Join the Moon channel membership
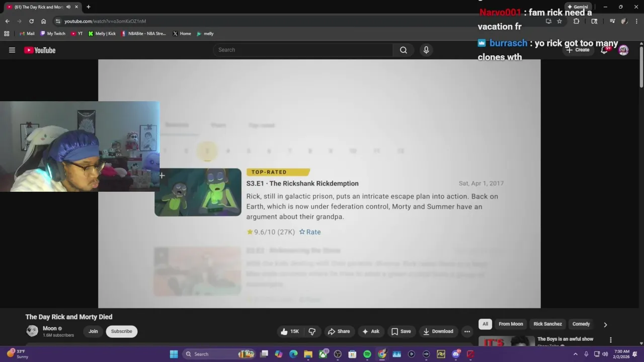 [x=93, y=331]
